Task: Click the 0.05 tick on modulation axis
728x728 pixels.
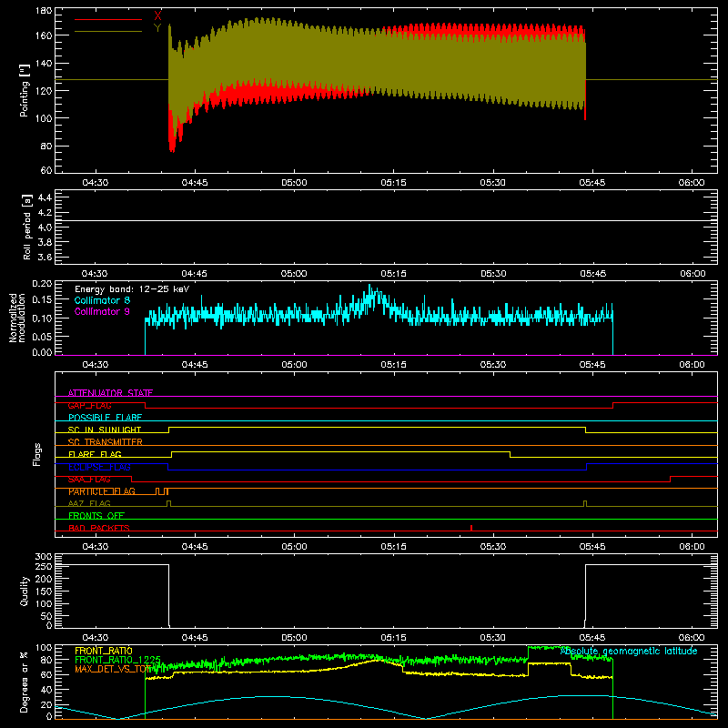Action: [42, 336]
